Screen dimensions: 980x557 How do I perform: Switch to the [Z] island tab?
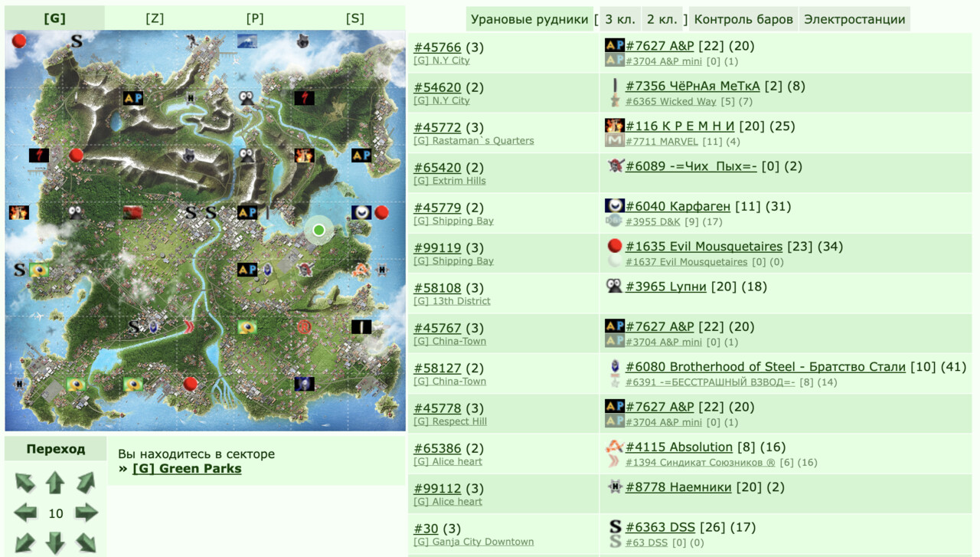tap(155, 18)
